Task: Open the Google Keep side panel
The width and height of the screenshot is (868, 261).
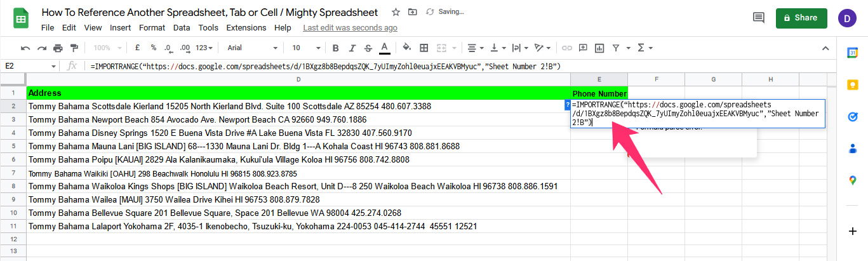Action: point(853,84)
